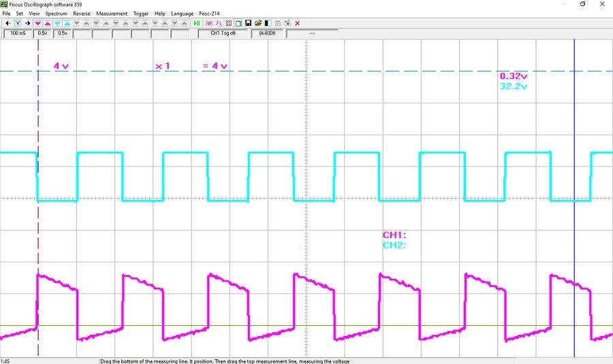Click the vertical-bars cursor icon
Image resolution: width=613 pixels, height=364 pixels.
click(x=229, y=23)
